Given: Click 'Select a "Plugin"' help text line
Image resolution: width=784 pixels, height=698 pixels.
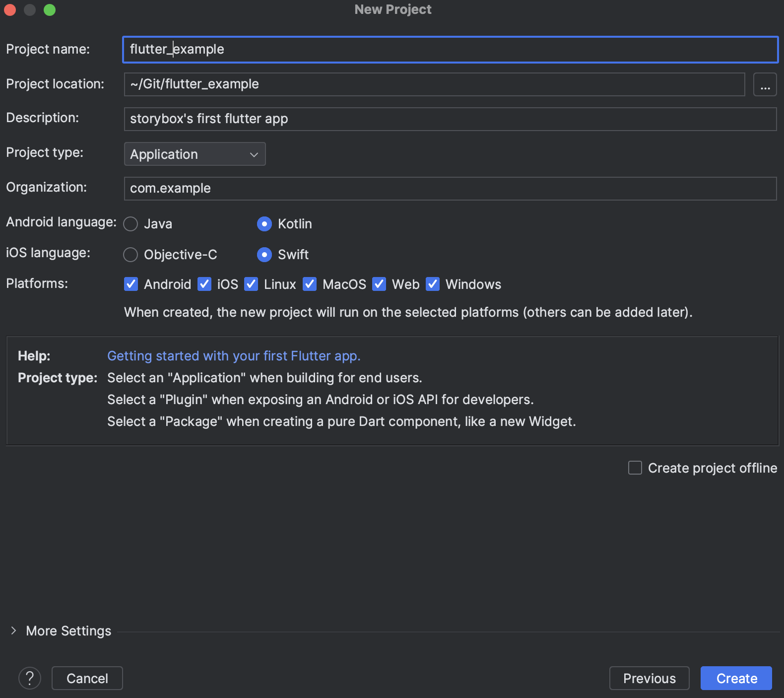Looking at the screenshot, I should 321,400.
